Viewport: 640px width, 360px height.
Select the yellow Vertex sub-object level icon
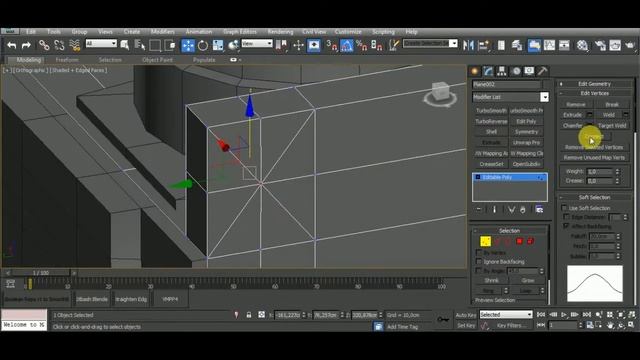[x=485, y=241]
